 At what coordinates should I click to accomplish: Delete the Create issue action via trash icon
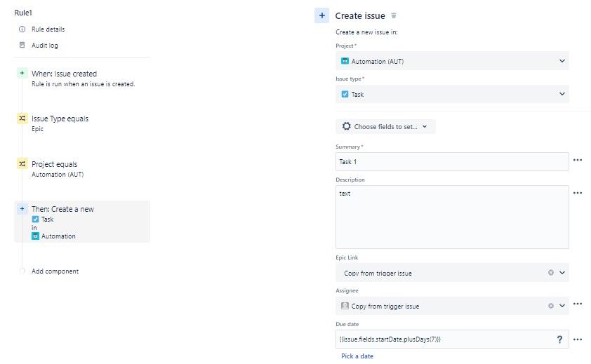(x=394, y=15)
